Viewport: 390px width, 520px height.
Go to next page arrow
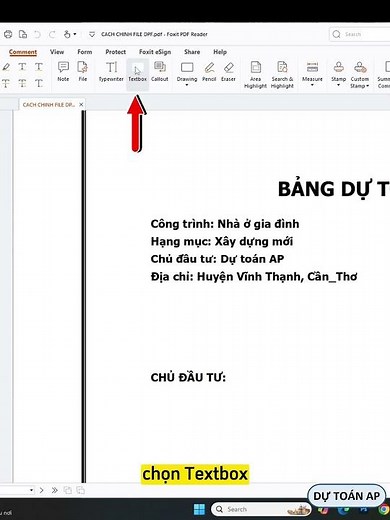tap(42, 490)
